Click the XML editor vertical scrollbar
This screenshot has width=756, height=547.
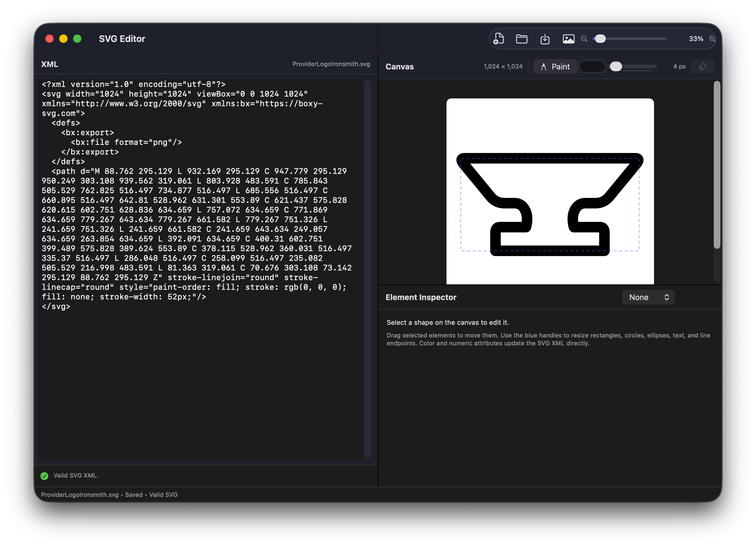tap(367, 270)
